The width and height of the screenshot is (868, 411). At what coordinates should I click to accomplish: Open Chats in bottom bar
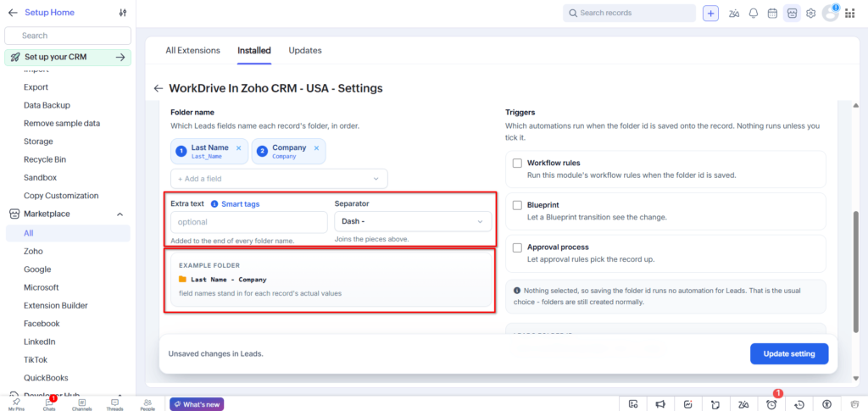pos(48,404)
